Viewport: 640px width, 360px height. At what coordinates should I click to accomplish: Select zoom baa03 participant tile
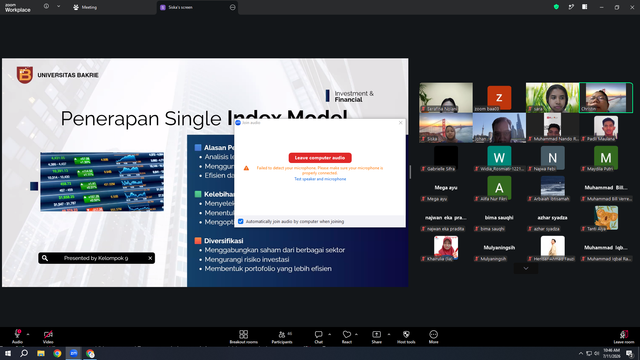click(x=499, y=97)
